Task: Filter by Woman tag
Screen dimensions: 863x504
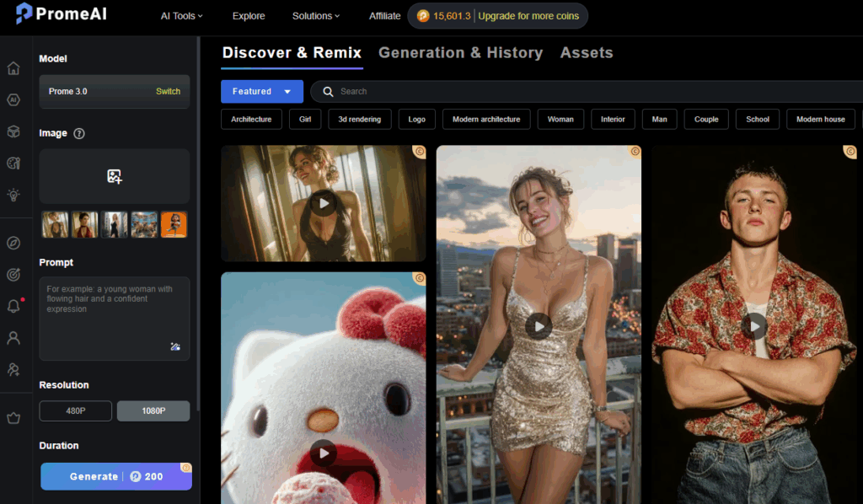Action: click(x=560, y=120)
